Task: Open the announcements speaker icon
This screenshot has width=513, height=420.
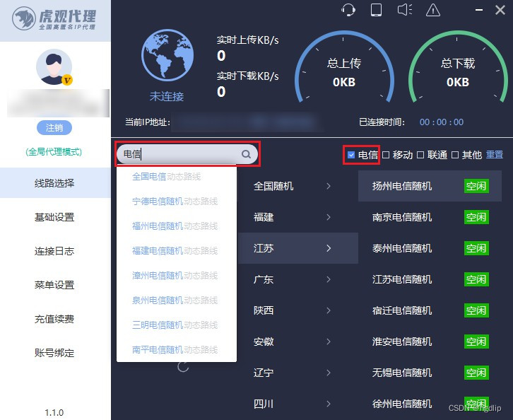Action: click(405, 10)
